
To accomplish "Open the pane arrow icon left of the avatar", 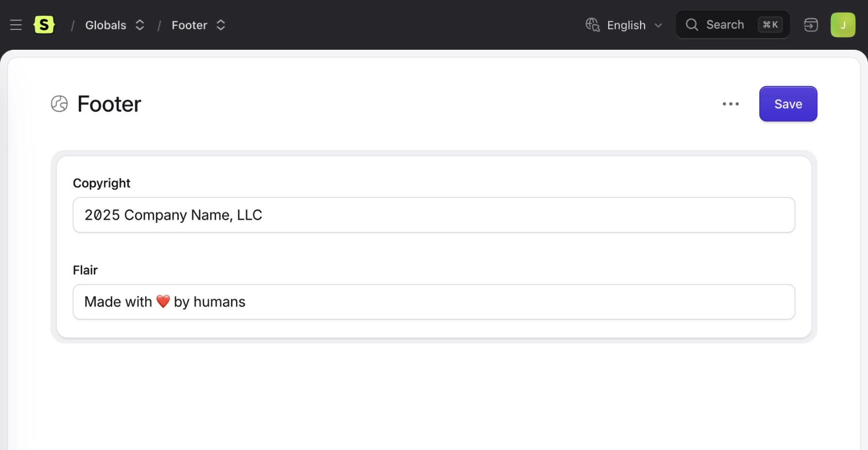I will 811,24.
